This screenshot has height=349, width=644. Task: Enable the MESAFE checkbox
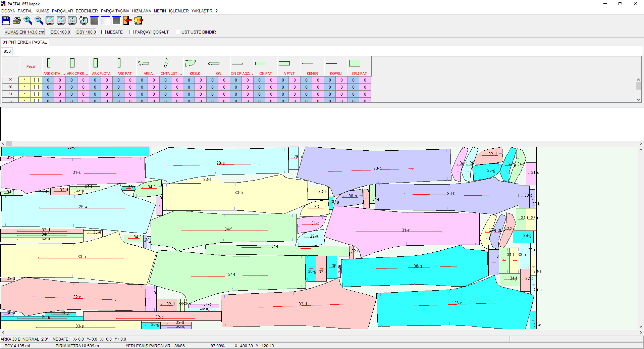pos(104,32)
